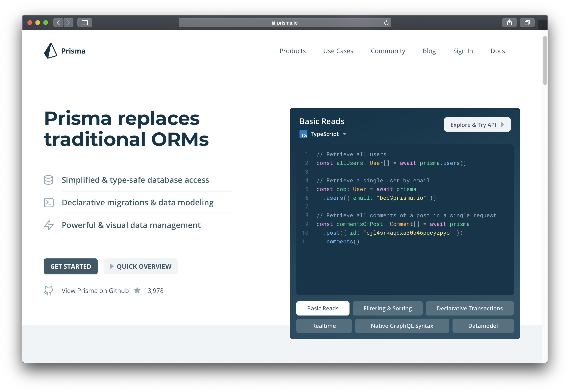Open the Native GraphQL Syntax tab
This screenshot has height=392, width=570.
(x=402, y=326)
